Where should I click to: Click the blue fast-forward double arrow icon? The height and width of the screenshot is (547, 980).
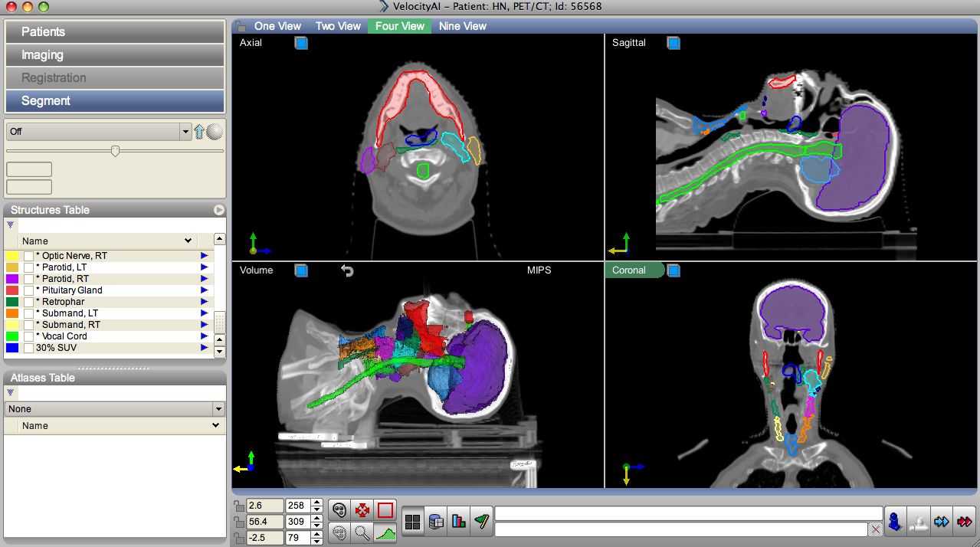(942, 521)
